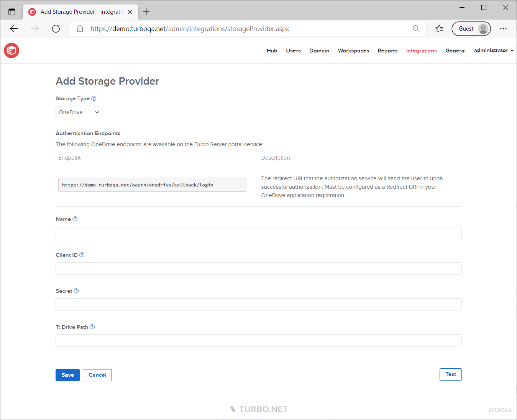Navigate to the Hub page

click(x=272, y=51)
